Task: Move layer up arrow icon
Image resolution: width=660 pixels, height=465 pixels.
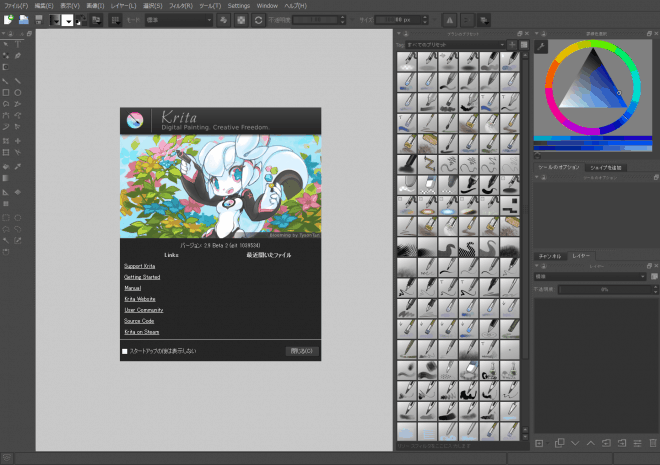Action: (x=591, y=443)
